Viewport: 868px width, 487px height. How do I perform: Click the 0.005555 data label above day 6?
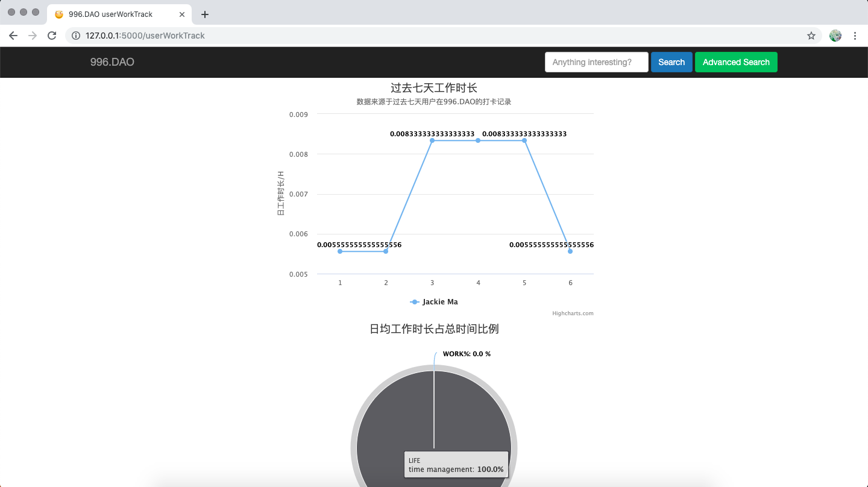552,245
